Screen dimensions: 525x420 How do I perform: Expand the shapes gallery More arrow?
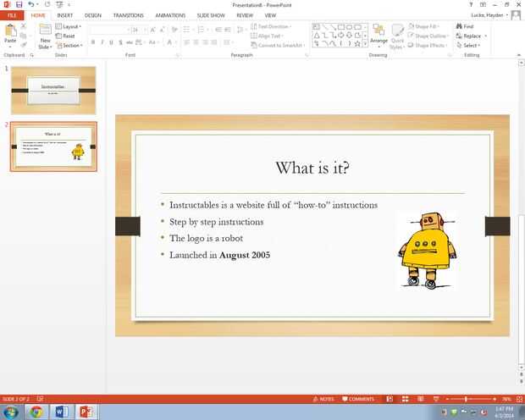point(365,44)
